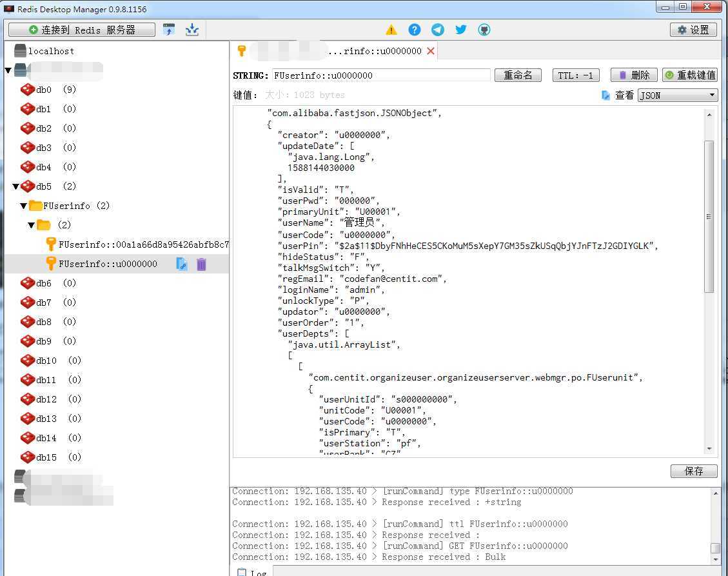
Task: Select db11 (0) database
Action: pyautogui.click(x=59, y=381)
